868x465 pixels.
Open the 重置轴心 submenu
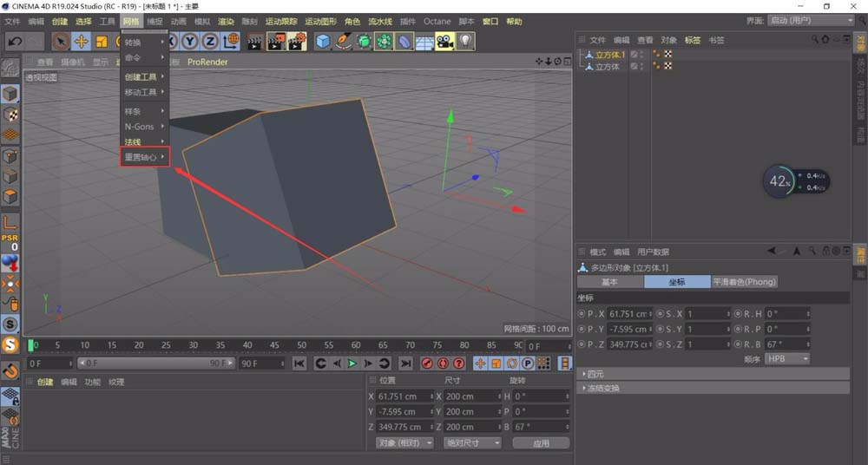(144, 157)
